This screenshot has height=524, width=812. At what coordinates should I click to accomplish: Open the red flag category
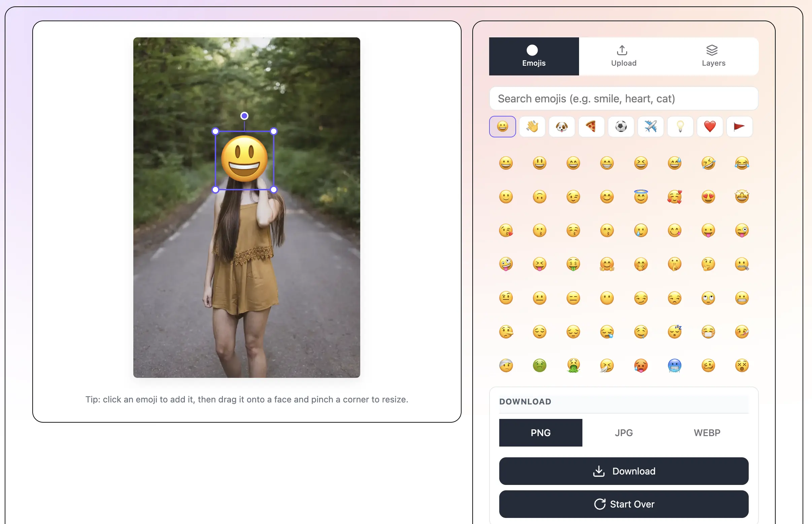click(739, 127)
